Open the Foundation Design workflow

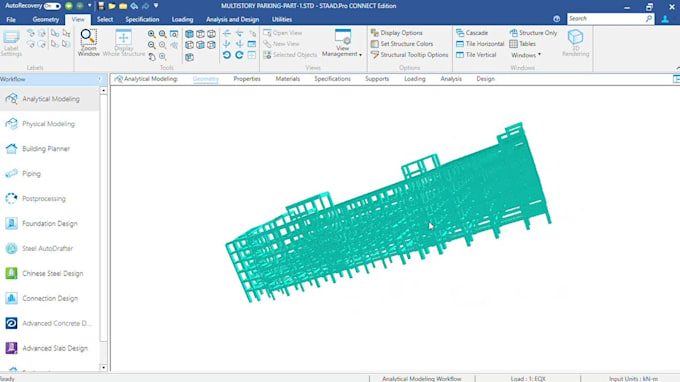[x=50, y=224]
